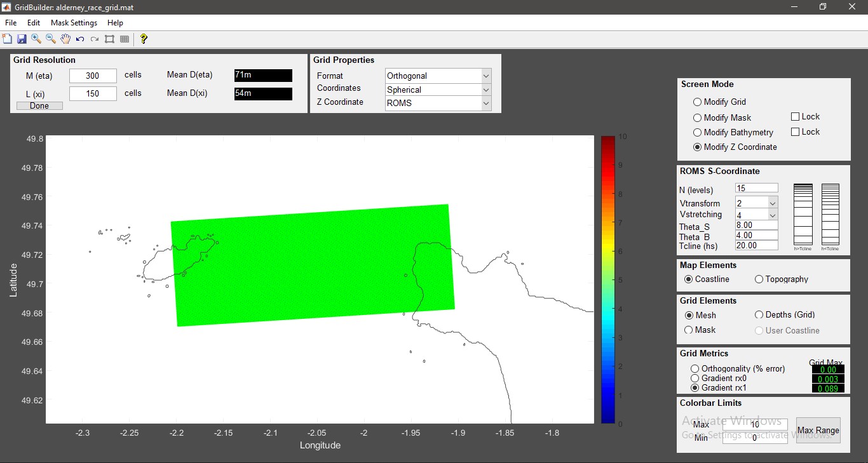Click the Max Range button
The height and width of the screenshot is (463, 868).
(x=818, y=431)
